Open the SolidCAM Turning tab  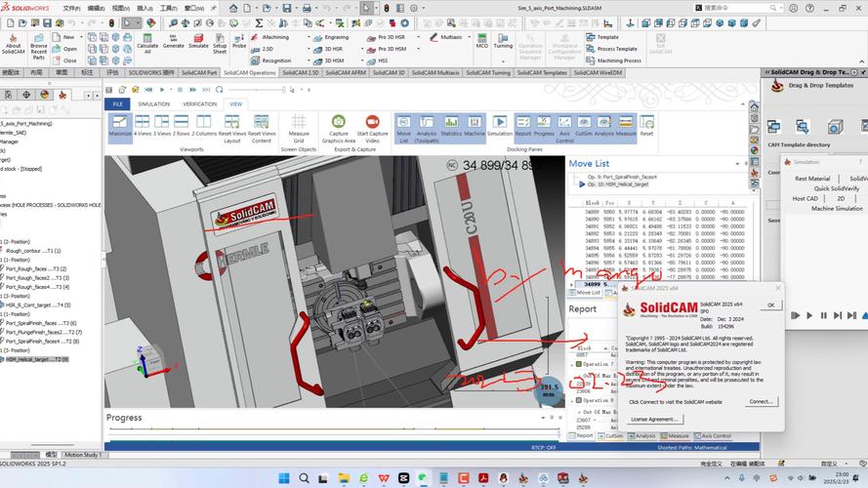tap(487, 72)
